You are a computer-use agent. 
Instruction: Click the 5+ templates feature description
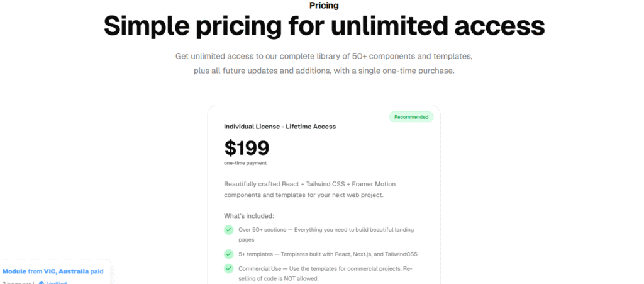click(328, 254)
